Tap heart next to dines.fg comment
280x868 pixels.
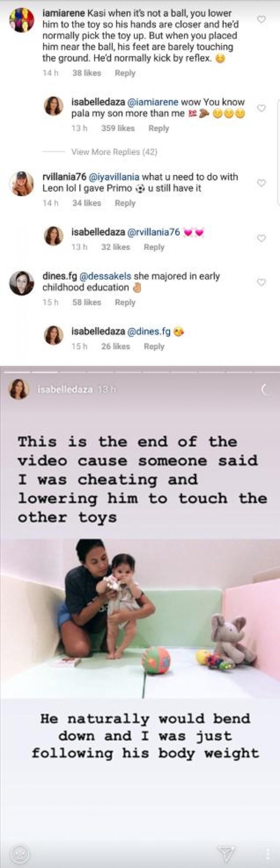pyautogui.click(x=261, y=282)
